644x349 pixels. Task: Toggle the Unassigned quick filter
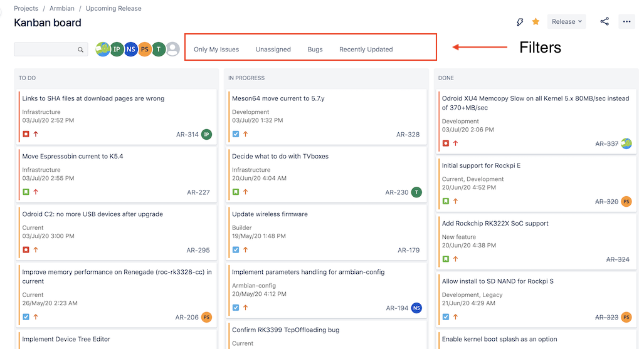(x=273, y=49)
